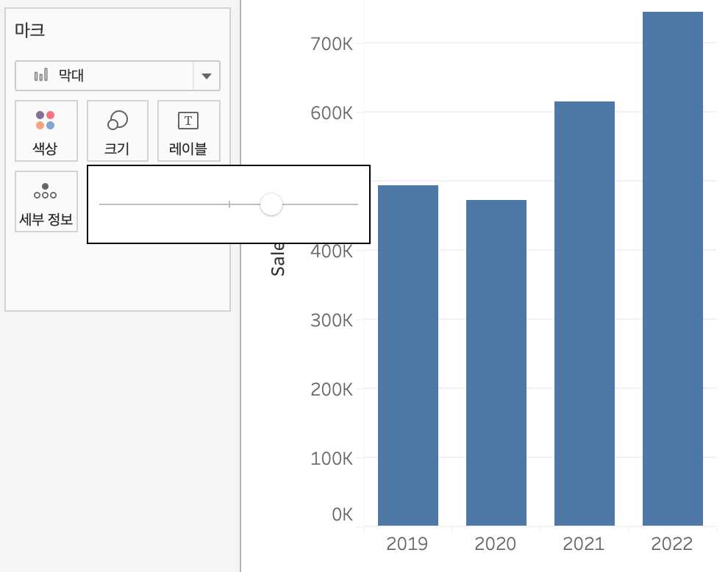Viewport: 728px width, 572px height.
Task: Open the 막대 mark type dropdown
Action: (x=117, y=75)
